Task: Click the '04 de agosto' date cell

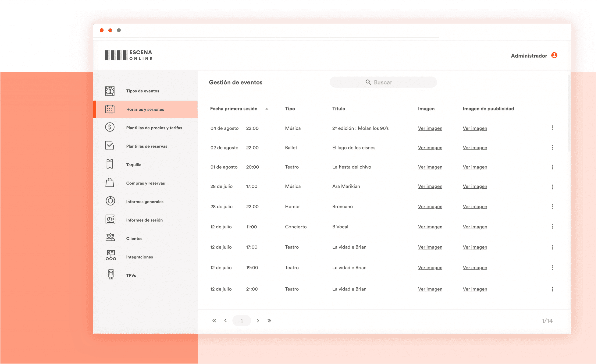Action: (225, 128)
